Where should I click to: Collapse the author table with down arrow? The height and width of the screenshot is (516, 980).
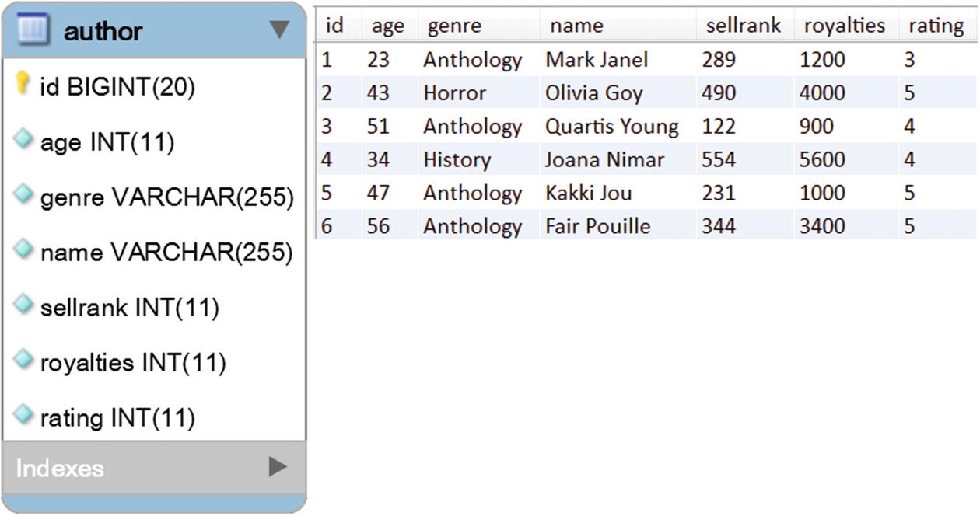point(279,30)
